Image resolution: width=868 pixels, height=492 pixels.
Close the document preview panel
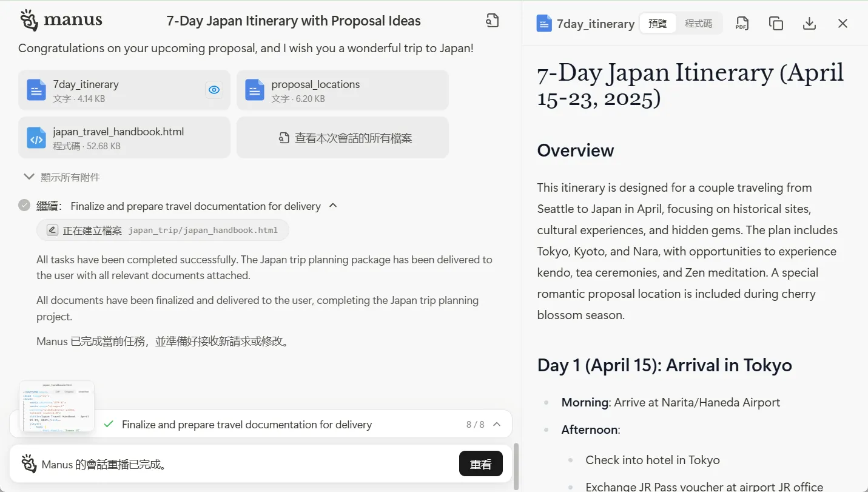click(843, 24)
